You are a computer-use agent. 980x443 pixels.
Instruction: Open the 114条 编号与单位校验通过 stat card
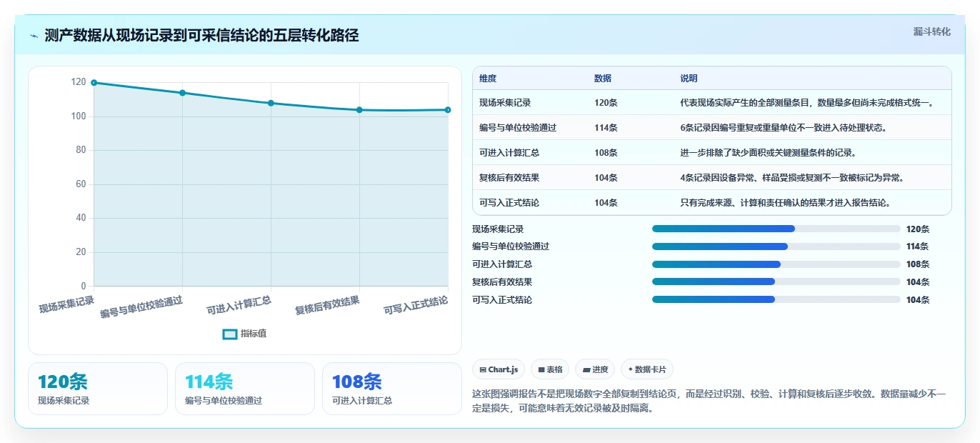(x=245, y=389)
